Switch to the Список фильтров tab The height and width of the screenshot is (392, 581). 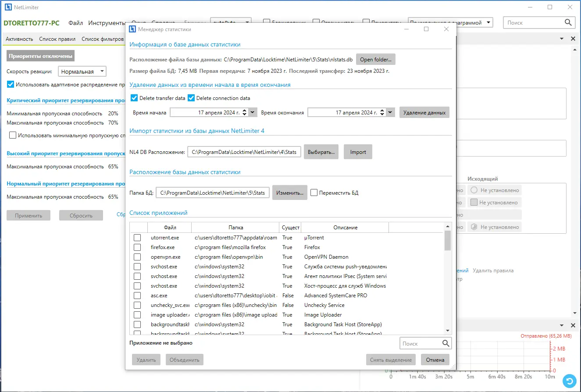pos(103,39)
